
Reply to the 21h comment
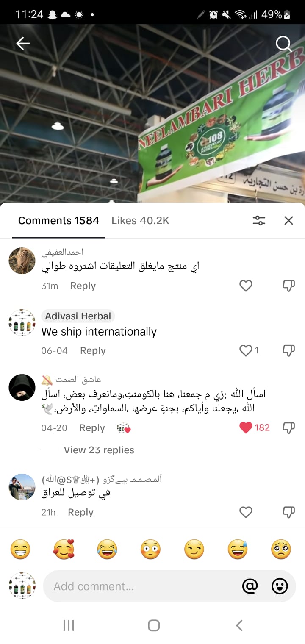[80, 512]
